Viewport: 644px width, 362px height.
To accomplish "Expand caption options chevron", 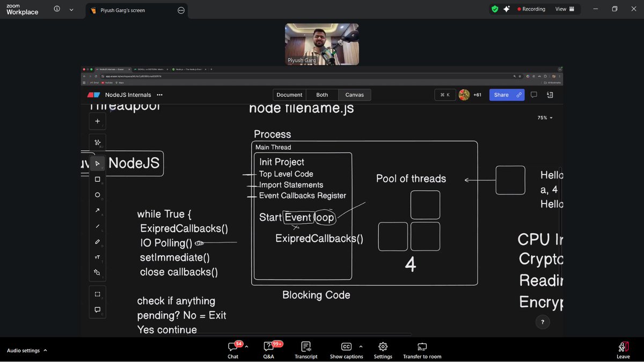I will [361, 346].
